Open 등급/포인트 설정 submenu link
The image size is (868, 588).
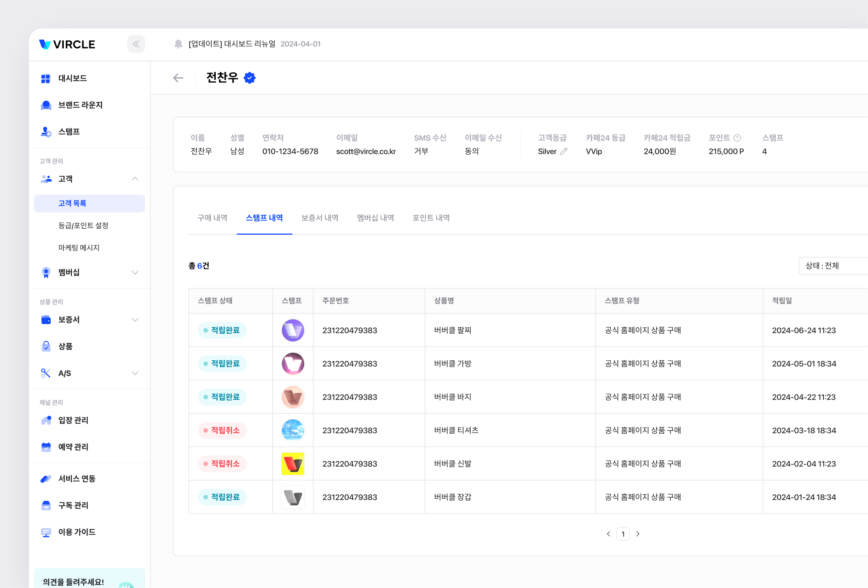point(83,225)
